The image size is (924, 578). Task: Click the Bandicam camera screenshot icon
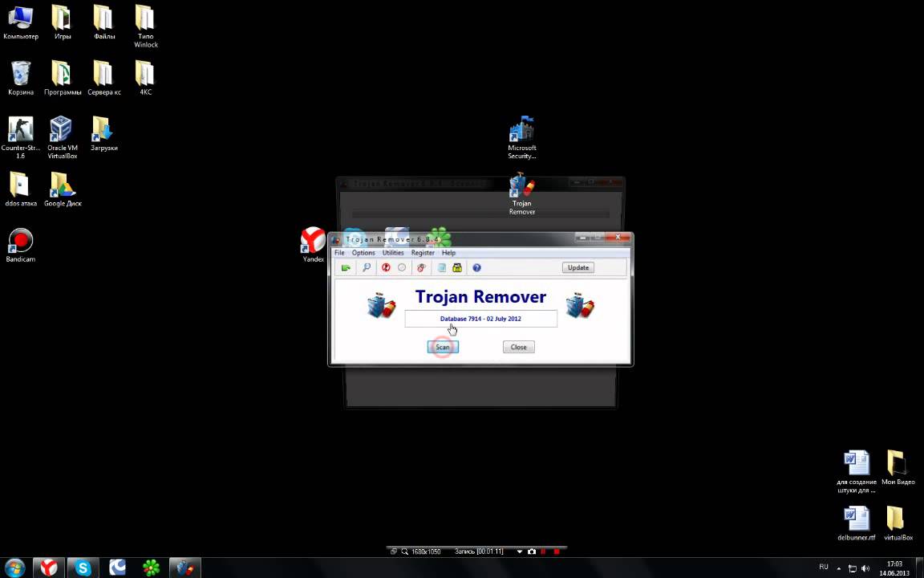532,552
